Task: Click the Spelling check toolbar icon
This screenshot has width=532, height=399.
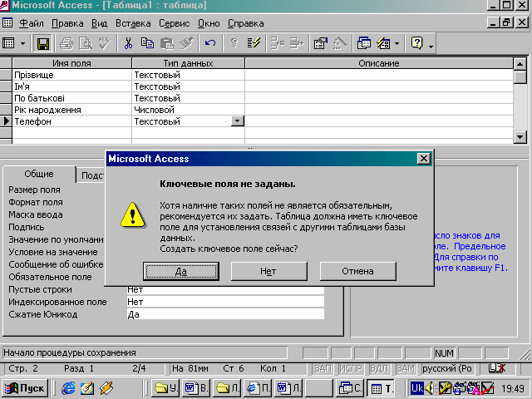Action: pos(105,43)
